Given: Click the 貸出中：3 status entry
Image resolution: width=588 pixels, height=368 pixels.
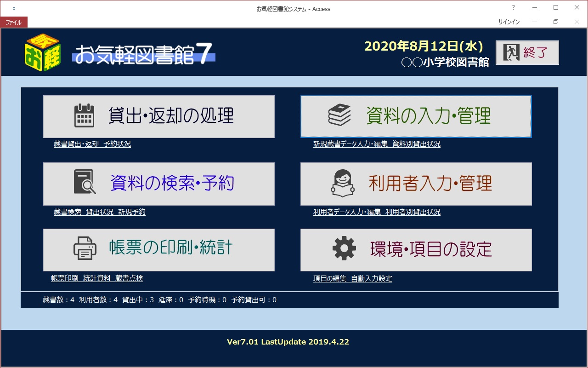Looking at the screenshot, I should click(138, 300).
